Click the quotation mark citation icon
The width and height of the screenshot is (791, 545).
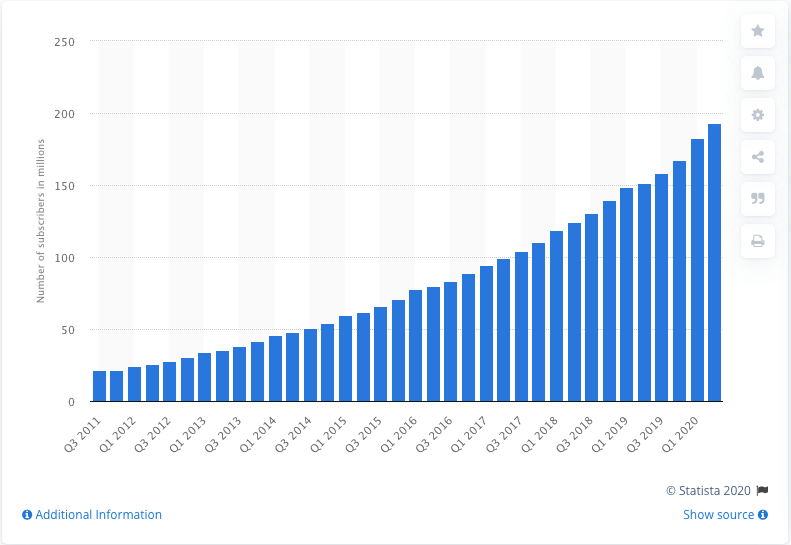[x=757, y=198]
